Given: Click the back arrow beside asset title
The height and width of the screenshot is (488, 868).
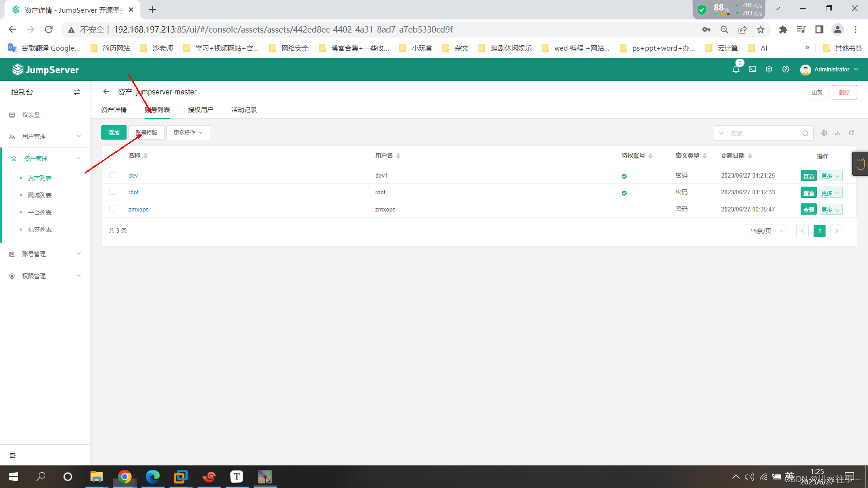Looking at the screenshot, I should click(106, 92).
